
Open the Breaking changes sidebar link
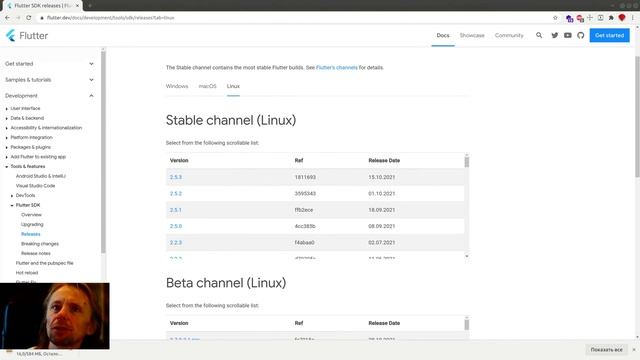tap(40, 244)
